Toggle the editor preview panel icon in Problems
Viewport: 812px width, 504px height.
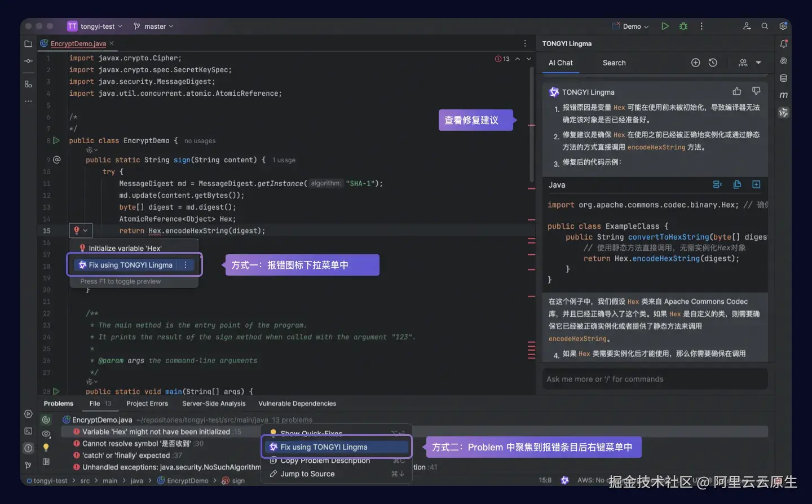46,462
